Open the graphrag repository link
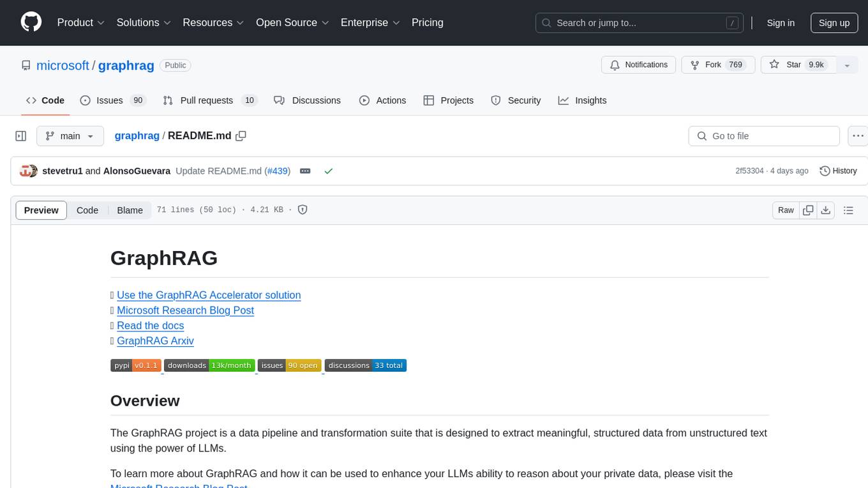The width and height of the screenshot is (868, 488). 126,65
